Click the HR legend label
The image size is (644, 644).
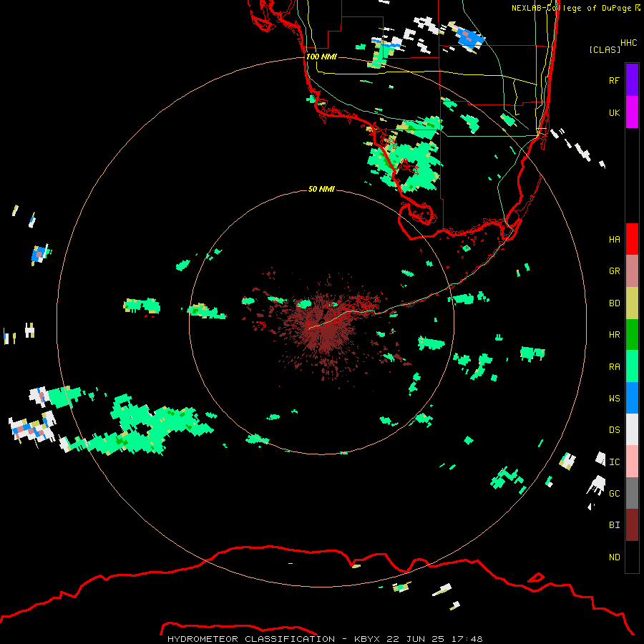click(x=614, y=335)
